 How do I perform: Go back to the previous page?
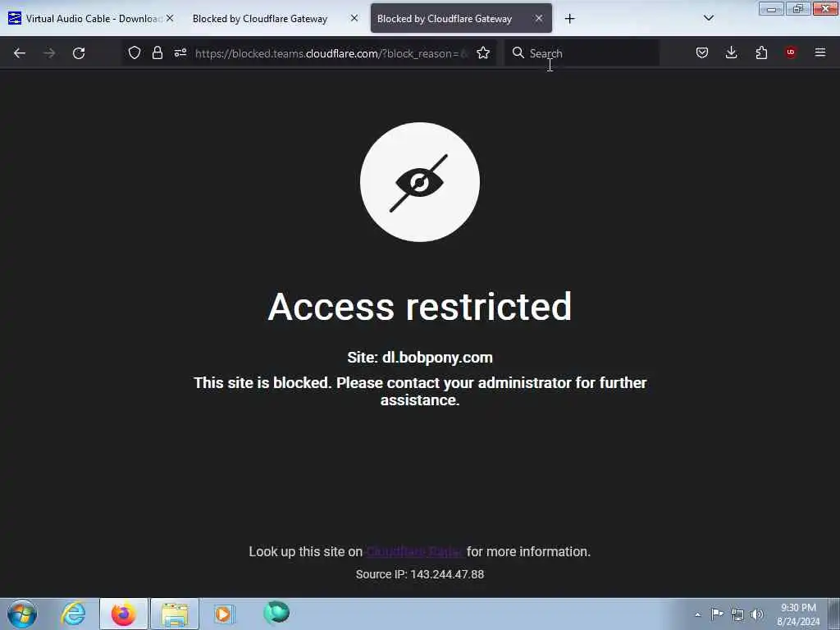[20, 53]
